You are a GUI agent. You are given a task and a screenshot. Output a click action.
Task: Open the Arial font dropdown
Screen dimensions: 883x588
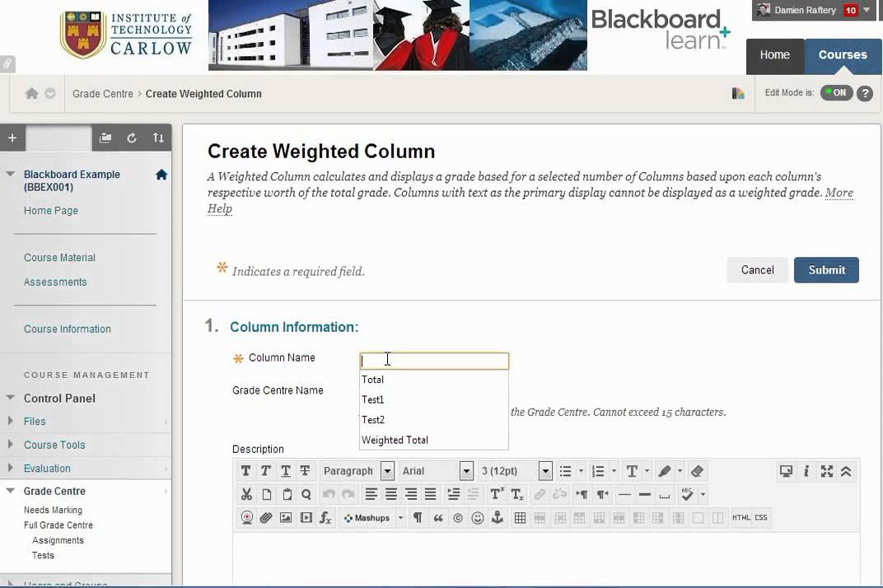coord(466,471)
